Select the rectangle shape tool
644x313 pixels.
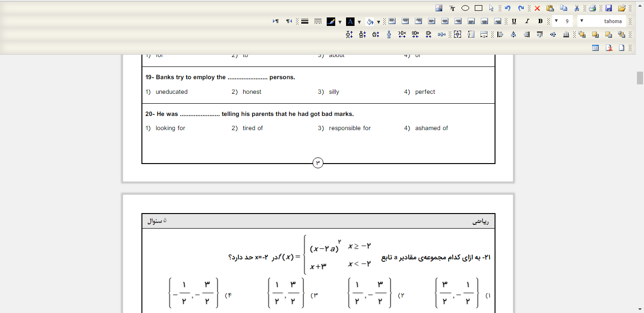pos(479,8)
